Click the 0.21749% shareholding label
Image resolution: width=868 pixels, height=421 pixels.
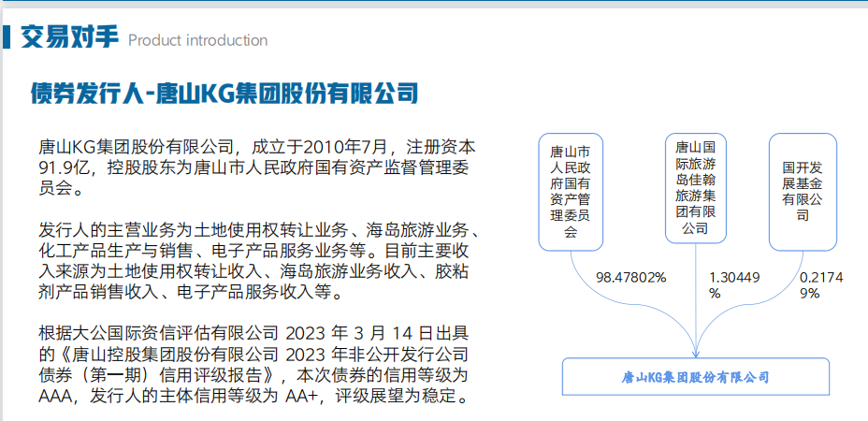pos(822,284)
